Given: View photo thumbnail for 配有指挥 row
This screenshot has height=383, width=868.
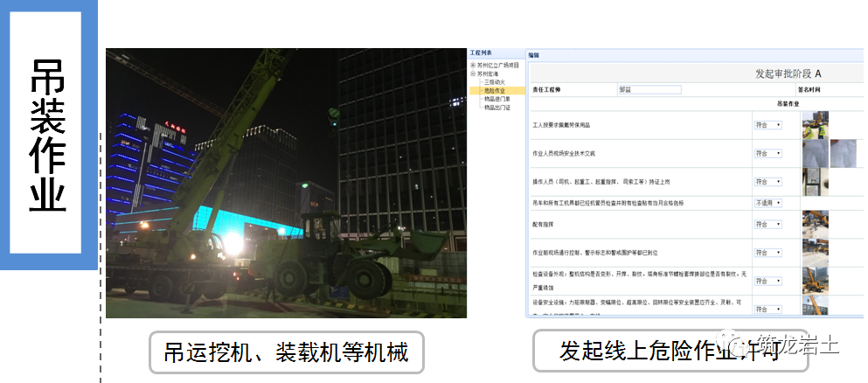Looking at the screenshot, I should pos(816,224).
